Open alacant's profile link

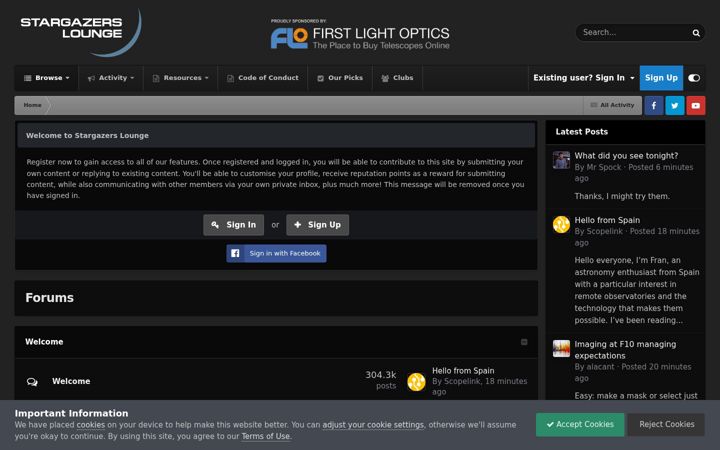click(600, 366)
